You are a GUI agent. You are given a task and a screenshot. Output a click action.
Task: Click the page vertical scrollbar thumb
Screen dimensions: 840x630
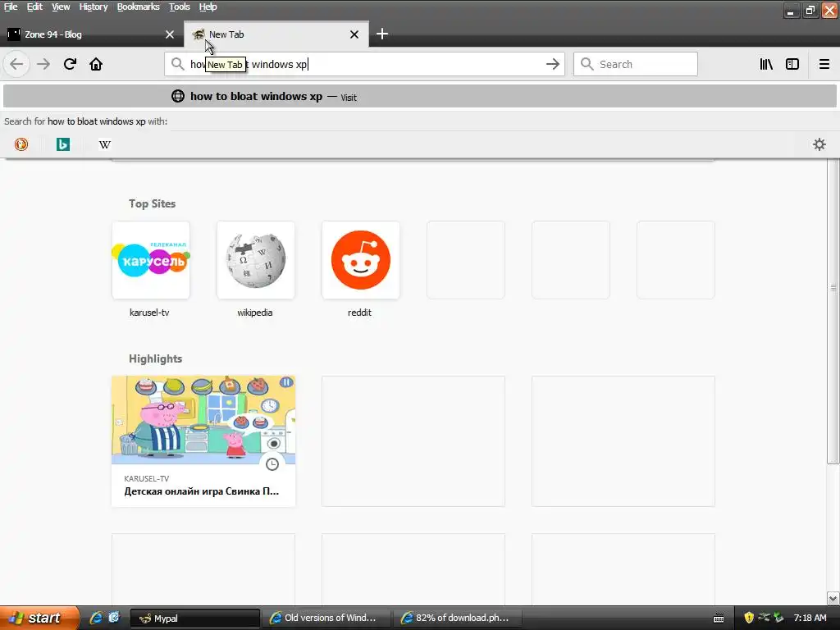pos(833,311)
